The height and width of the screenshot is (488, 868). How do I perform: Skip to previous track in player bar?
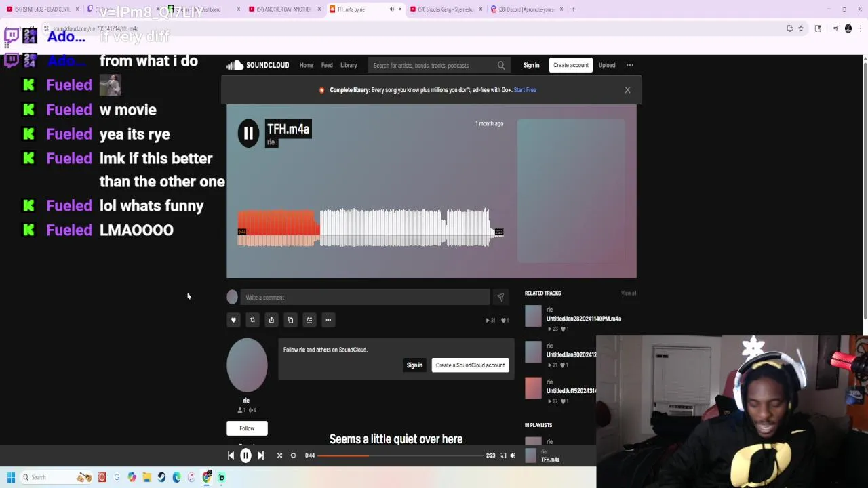coord(231,455)
